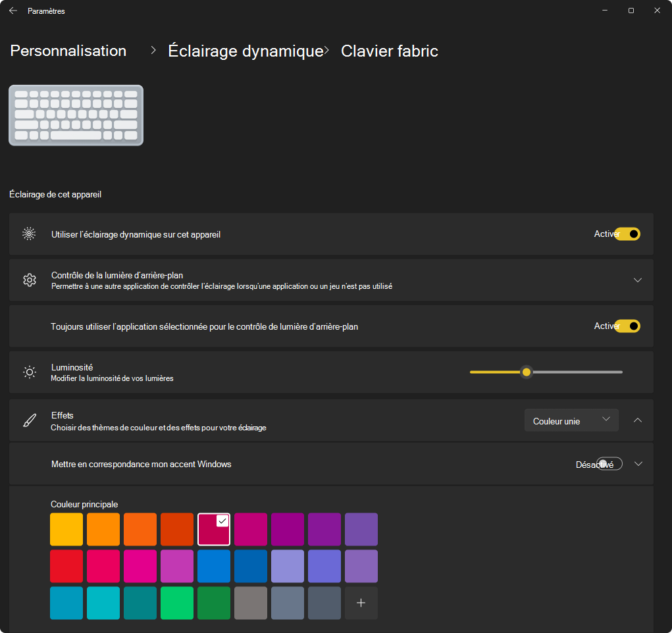This screenshot has width=672, height=633.
Task: Select the dark green swatch
Action: (x=214, y=603)
